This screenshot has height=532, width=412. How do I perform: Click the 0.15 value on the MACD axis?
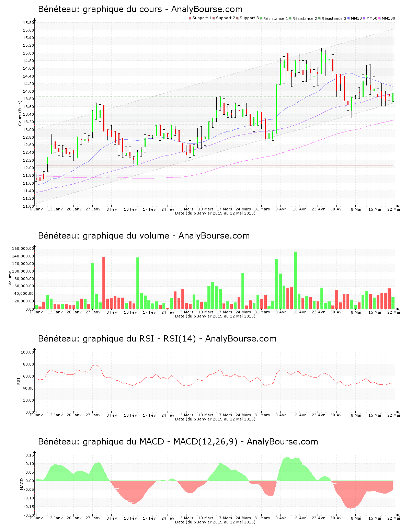pos(30,455)
